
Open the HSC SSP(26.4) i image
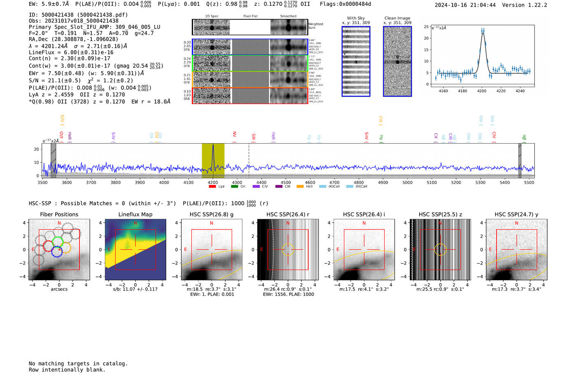(x=364, y=249)
